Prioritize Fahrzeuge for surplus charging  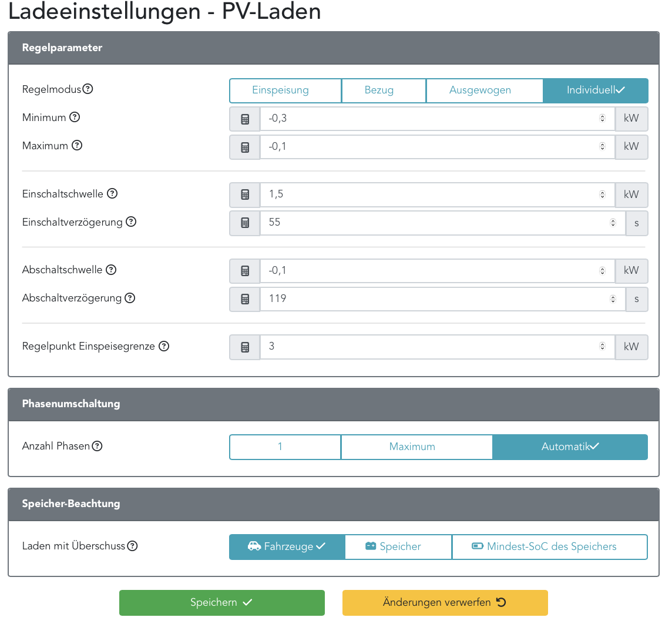click(287, 547)
